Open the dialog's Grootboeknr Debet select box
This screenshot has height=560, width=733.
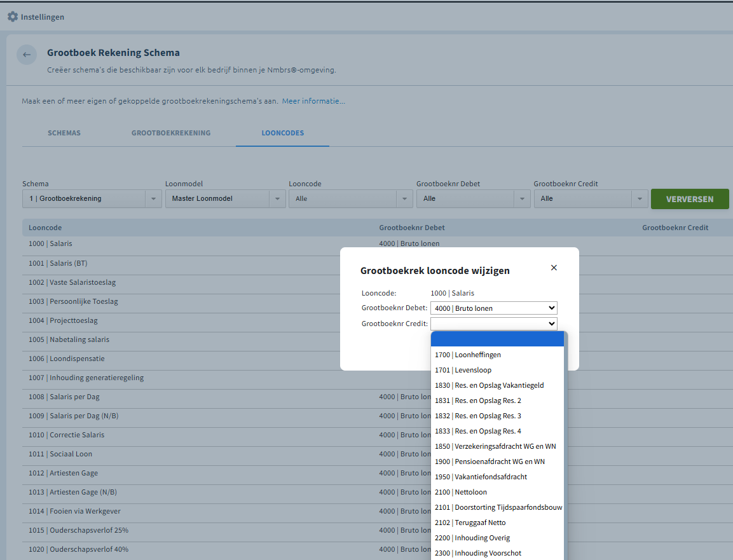(x=493, y=308)
